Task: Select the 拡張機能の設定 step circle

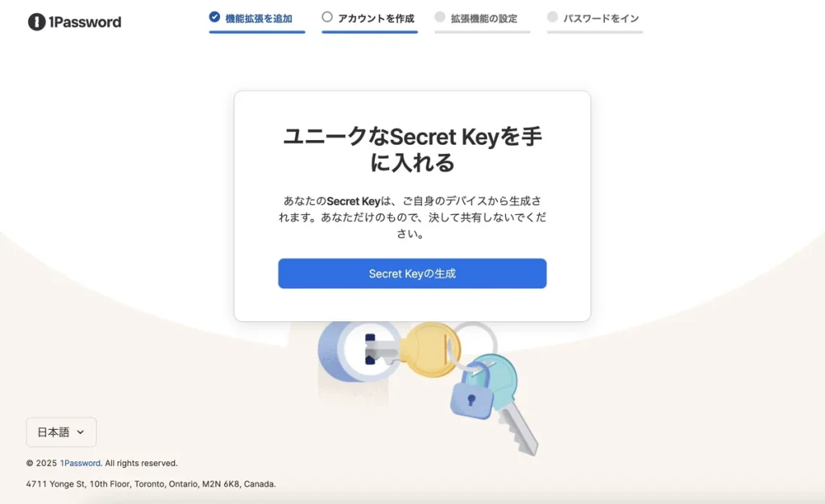Action: (440, 17)
